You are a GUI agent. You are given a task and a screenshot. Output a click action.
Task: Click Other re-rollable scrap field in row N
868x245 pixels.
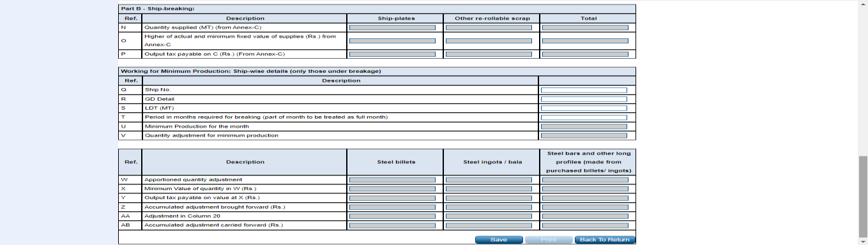[x=489, y=27]
